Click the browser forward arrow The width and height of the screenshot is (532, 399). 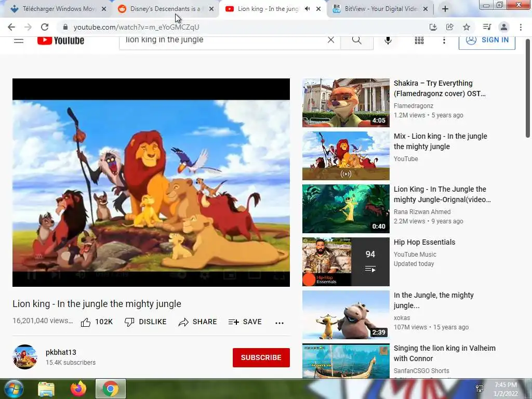28,27
